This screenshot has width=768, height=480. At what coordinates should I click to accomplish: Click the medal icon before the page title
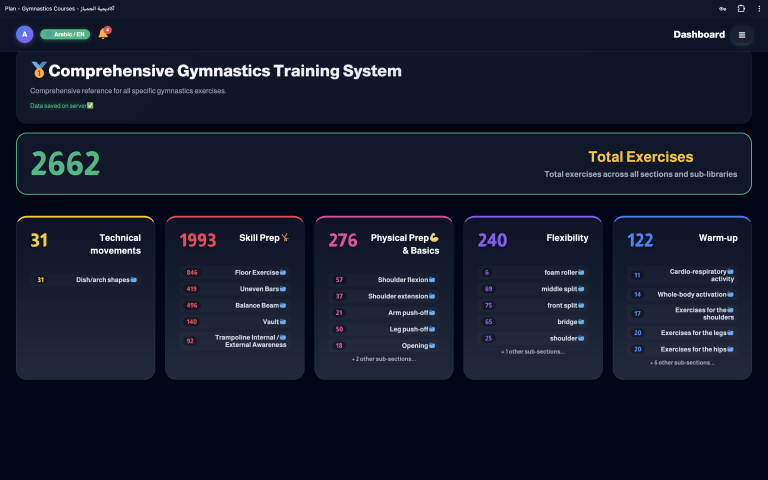point(39,70)
